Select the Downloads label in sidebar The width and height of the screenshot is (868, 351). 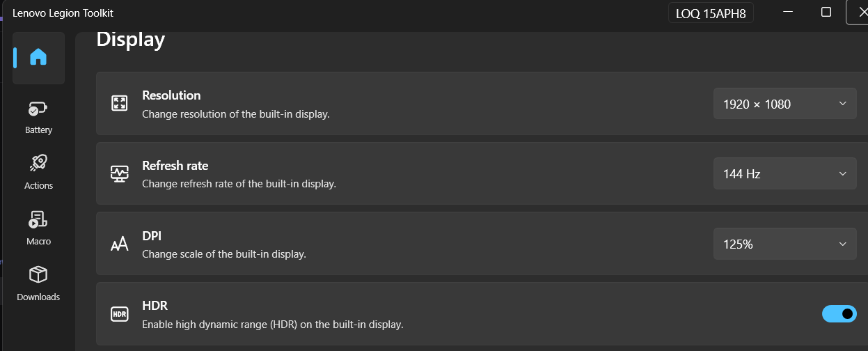pyautogui.click(x=38, y=297)
